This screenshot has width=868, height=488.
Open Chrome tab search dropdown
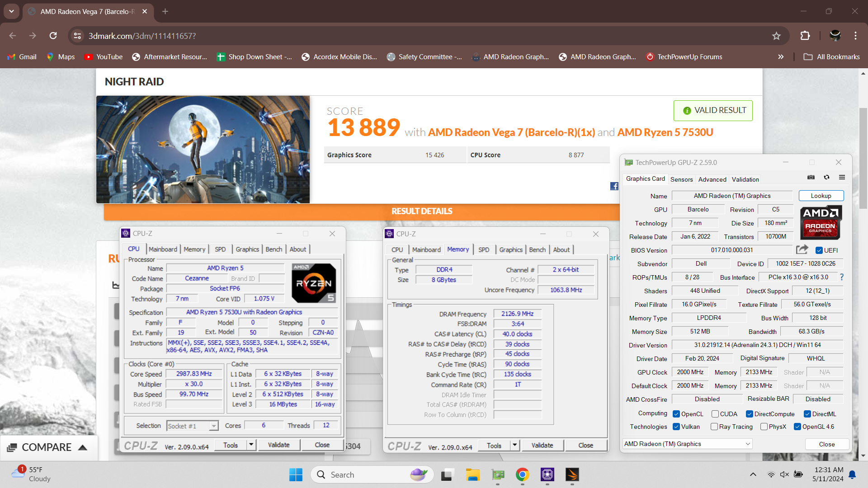(x=11, y=11)
